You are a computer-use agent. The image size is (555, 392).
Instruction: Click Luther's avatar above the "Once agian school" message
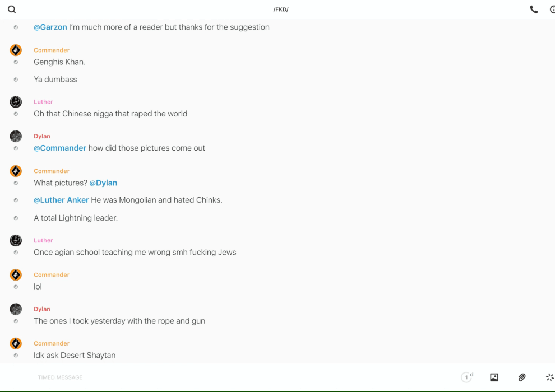click(x=16, y=240)
